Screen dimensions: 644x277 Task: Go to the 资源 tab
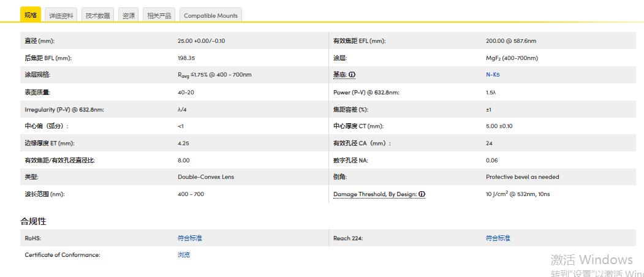[129, 15]
